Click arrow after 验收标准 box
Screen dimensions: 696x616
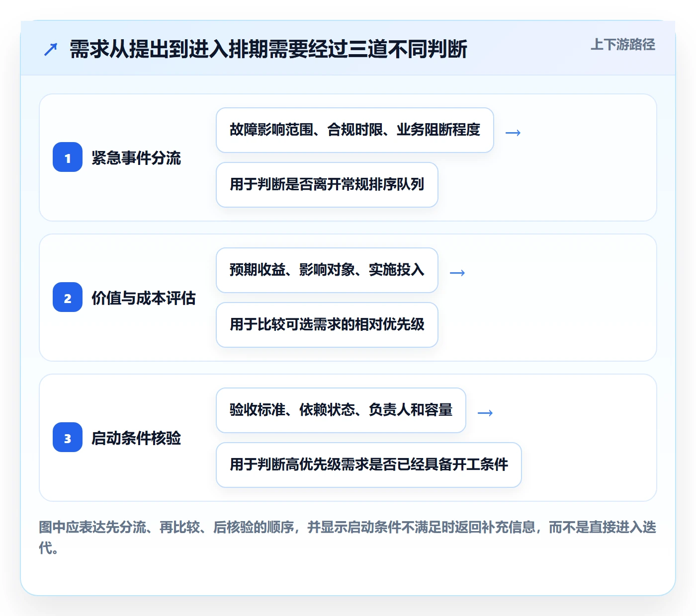485,413
